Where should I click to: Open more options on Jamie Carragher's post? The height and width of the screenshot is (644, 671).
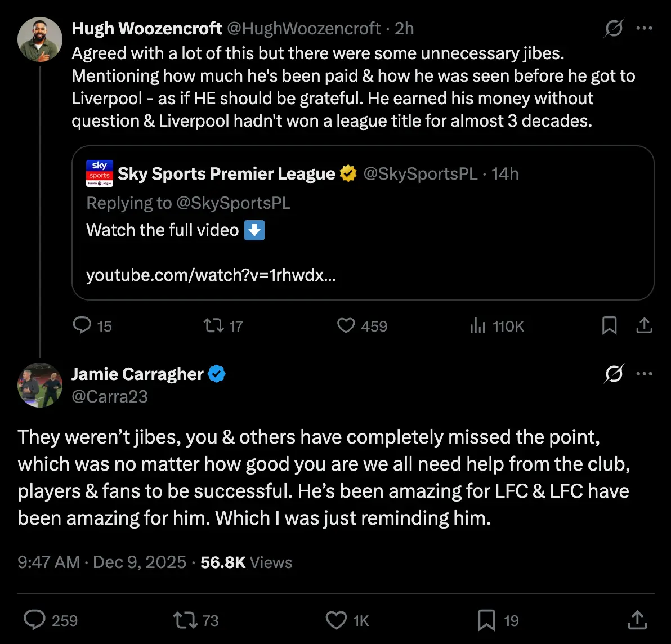[x=644, y=374]
